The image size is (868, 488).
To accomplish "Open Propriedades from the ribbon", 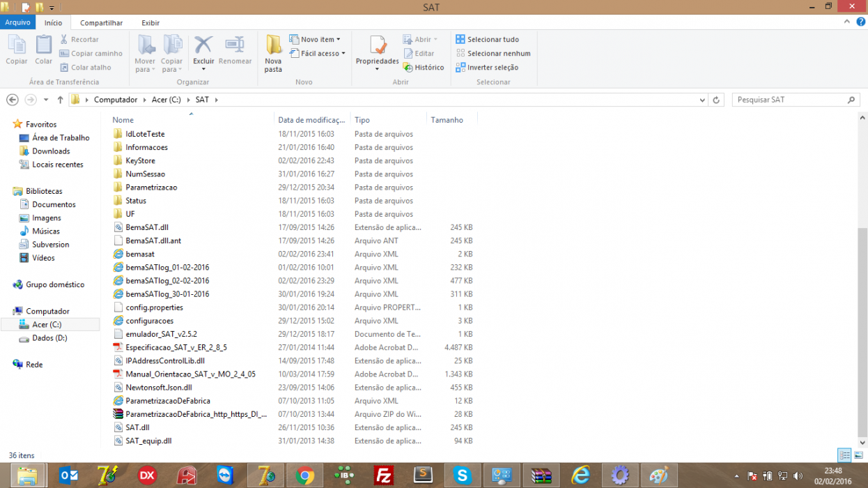I will [377, 52].
